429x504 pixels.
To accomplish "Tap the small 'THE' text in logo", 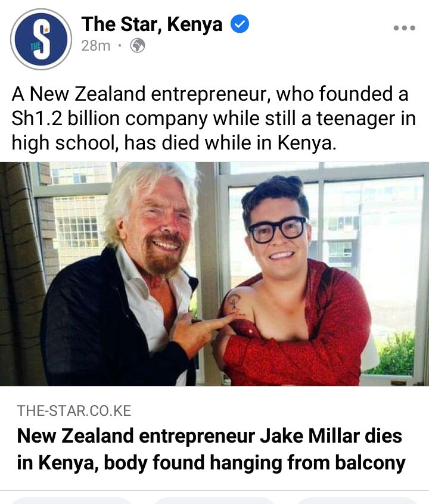I will [x=35, y=46].
